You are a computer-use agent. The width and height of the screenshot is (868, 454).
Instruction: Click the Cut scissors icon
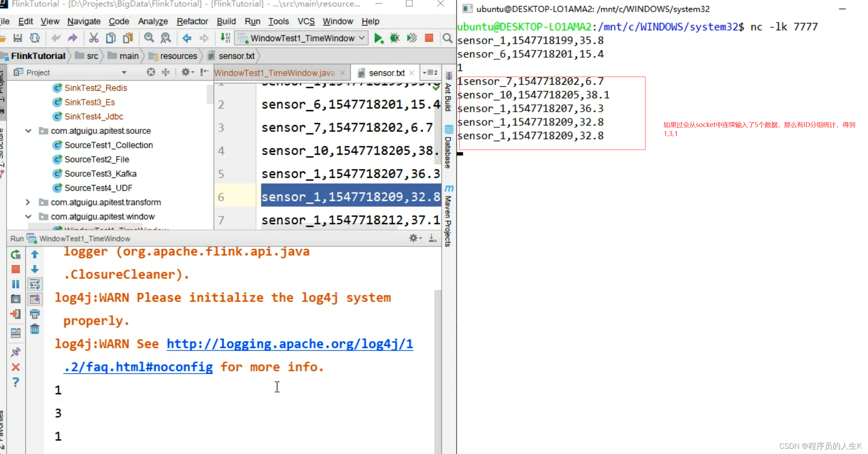pos(94,38)
